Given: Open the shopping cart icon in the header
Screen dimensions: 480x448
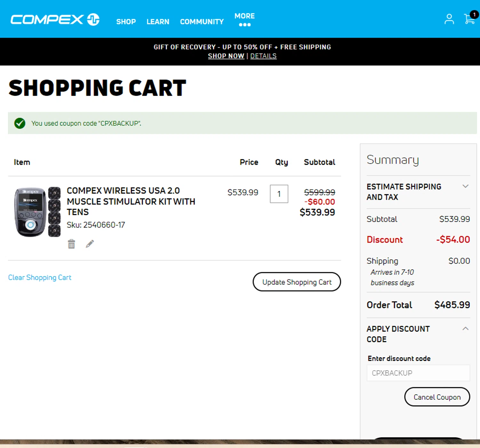Looking at the screenshot, I should tap(470, 19).
